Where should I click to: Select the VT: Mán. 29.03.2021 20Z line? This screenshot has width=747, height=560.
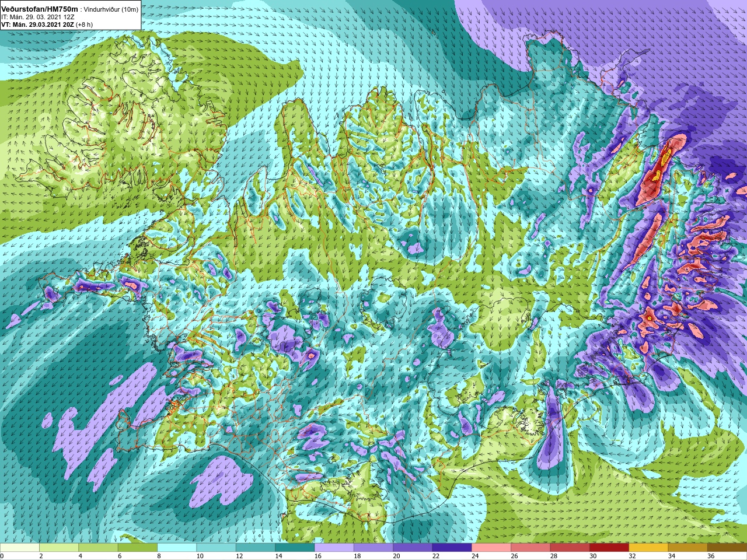point(39,24)
